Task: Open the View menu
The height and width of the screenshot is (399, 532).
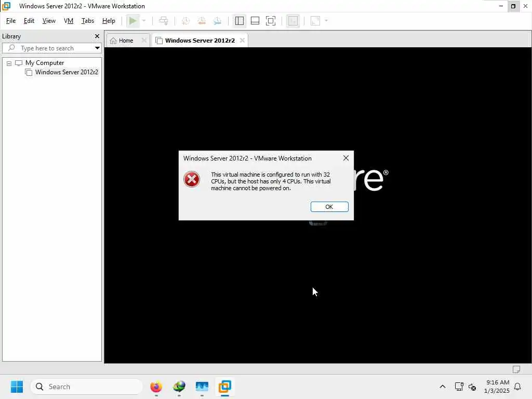Action: point(49,21)
